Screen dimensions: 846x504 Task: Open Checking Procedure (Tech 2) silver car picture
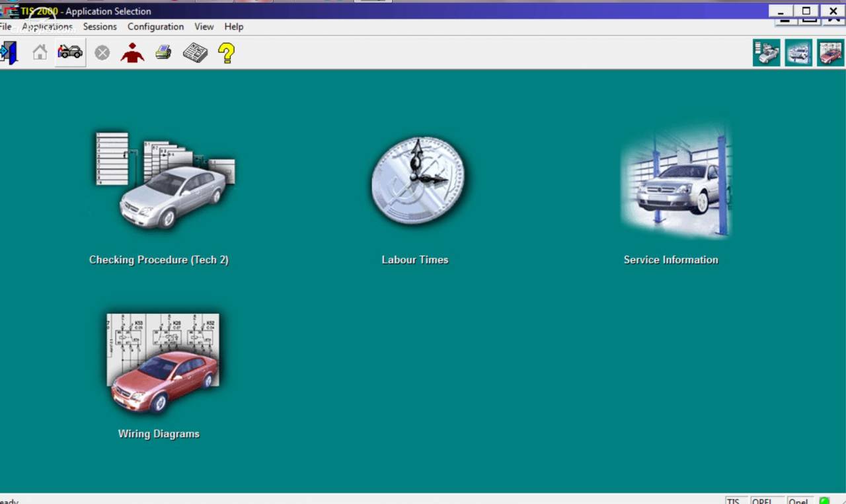pos(165,180)
